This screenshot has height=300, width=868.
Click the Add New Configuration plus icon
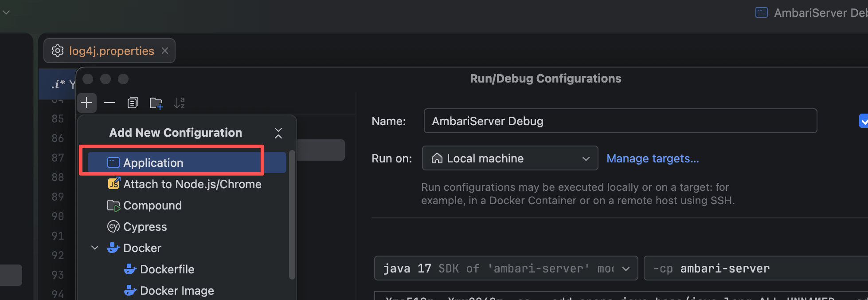click(86, 103)
